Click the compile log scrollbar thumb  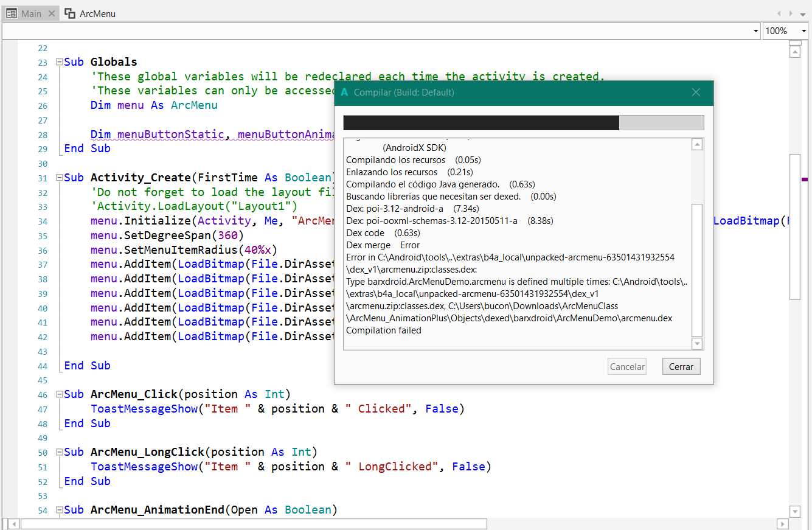coord(698,270)
